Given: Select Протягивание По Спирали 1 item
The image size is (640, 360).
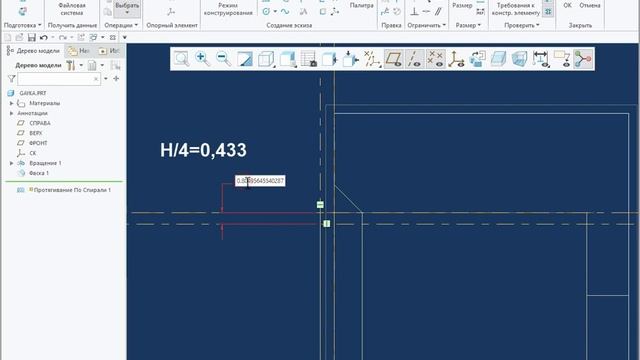Looking at the screenshot, I should click(64, 190).
